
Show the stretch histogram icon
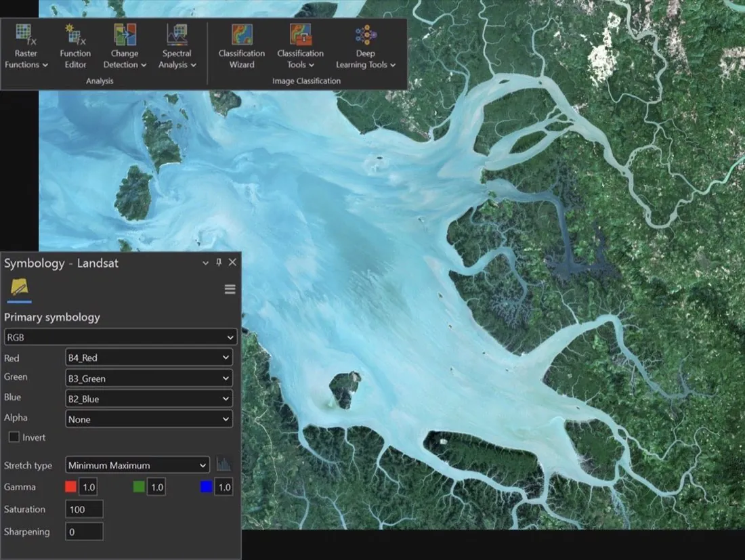point(223,465)
